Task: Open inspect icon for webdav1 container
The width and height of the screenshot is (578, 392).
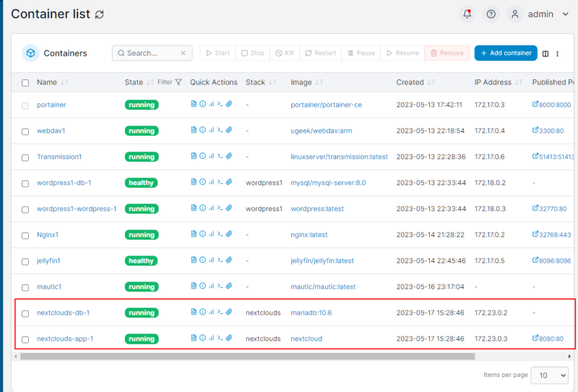Action: click(x=202, y=130)
